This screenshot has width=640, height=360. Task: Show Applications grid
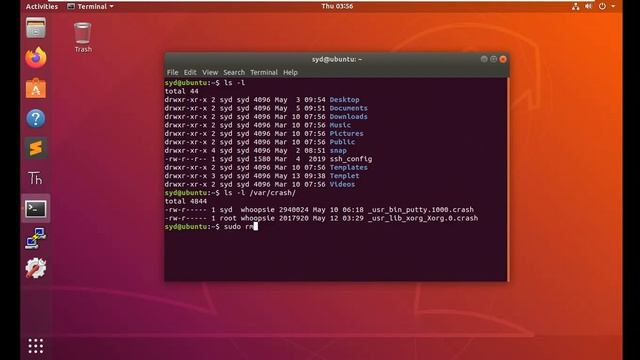pos(36,346)
